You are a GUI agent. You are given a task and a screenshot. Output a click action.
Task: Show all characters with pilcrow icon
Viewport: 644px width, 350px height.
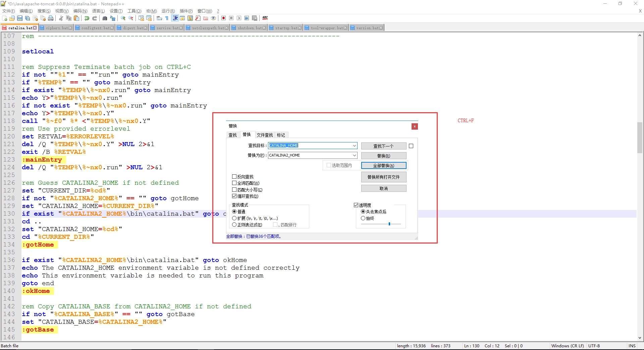(x=167, y=18)
